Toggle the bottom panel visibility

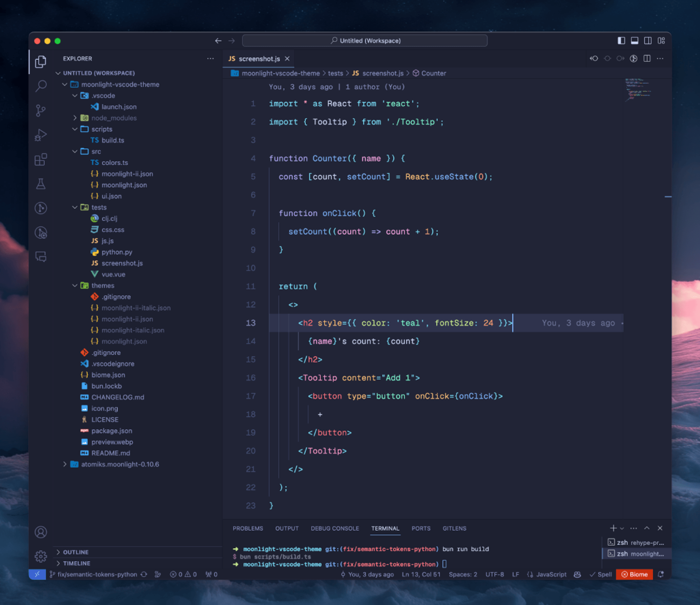coord(635,41)
